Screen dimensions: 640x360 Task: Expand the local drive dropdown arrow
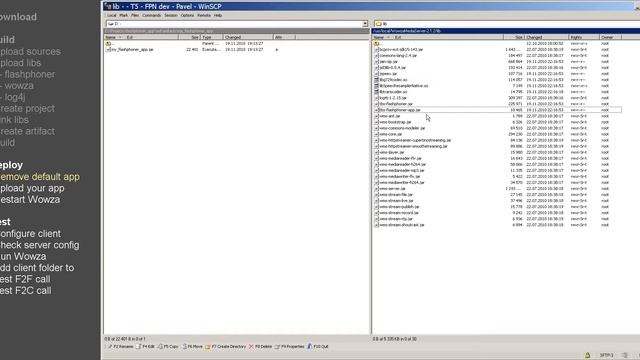(x=365, y=24)
